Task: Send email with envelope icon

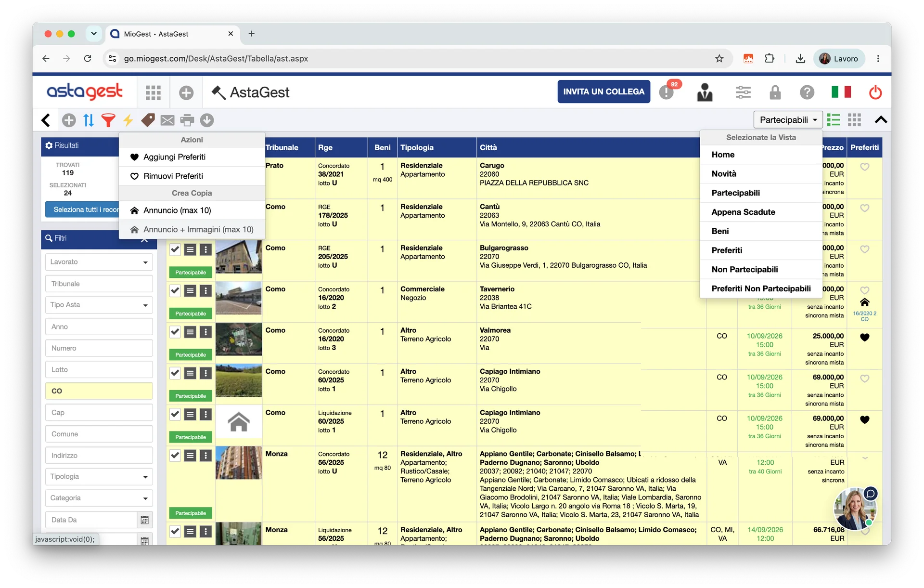Action: point(167,120)
